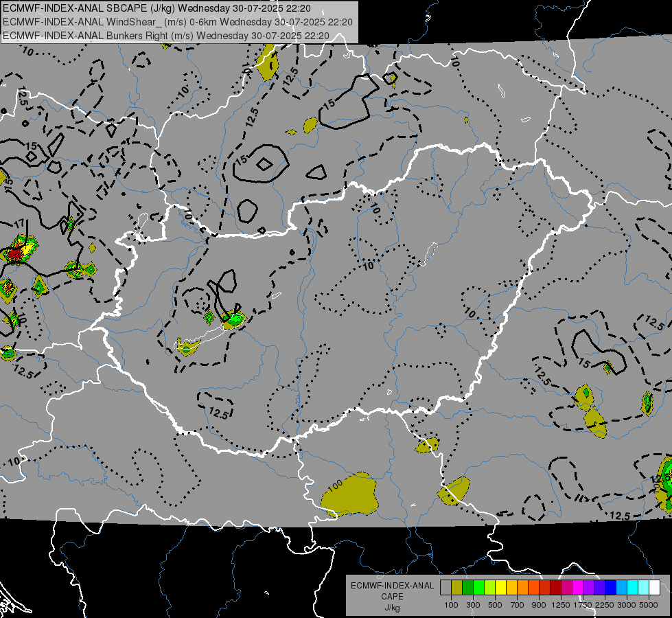The height and width of the screenshot is (618, 672).
Task: Click the orange swatch right of the 700 tick
Action: click(523, 588)
